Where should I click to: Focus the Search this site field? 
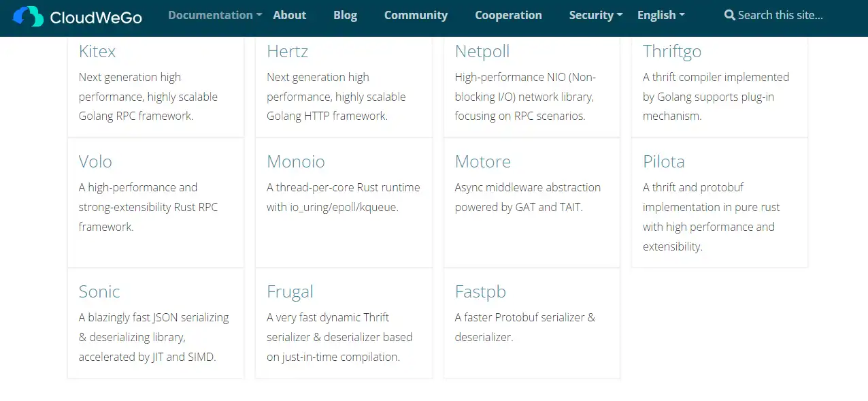tap(780, 15)
